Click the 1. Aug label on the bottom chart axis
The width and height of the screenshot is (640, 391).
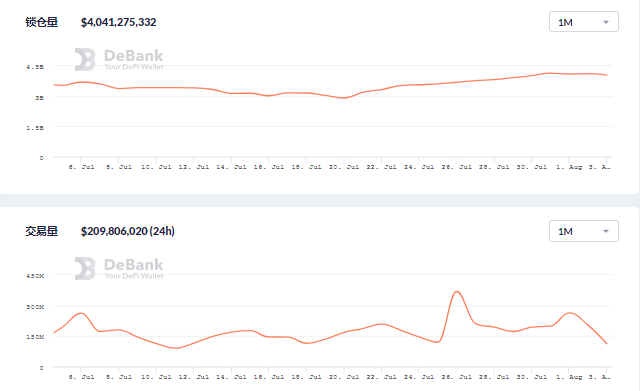(x=569, y=377)
